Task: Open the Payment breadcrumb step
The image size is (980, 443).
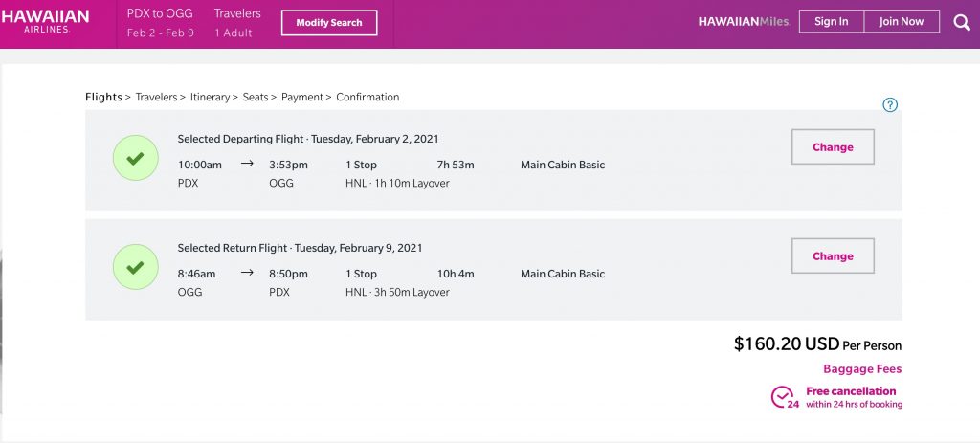Action: (301, 98)
